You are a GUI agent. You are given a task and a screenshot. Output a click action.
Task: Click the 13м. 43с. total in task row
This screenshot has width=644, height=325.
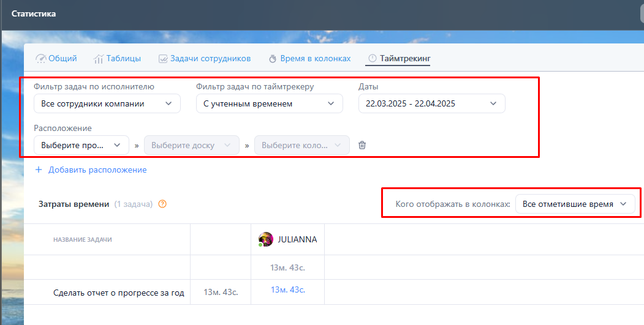pos(221,292)
